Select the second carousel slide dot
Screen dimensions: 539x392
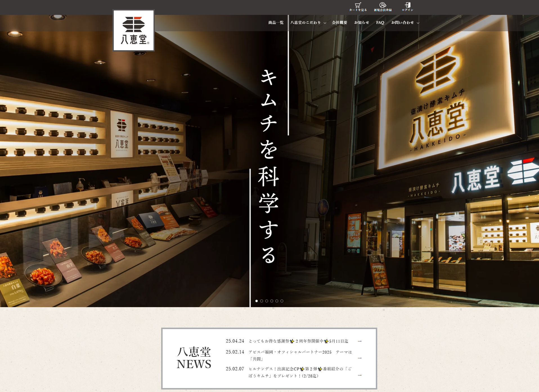[262, 301]
